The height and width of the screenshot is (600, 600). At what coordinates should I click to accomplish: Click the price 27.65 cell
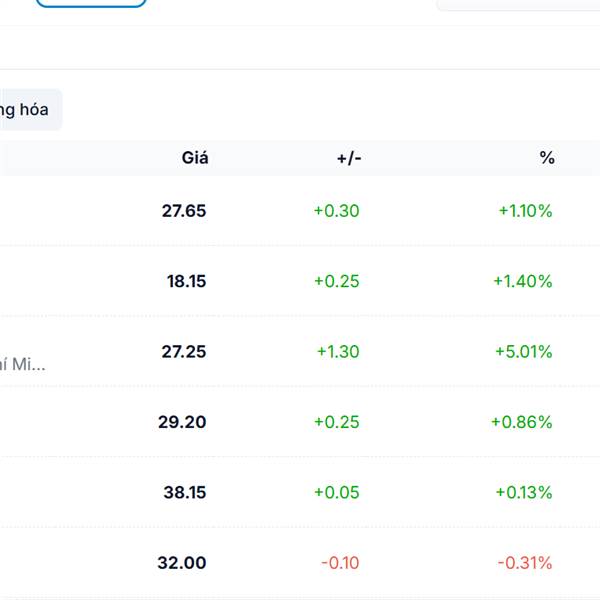(183, 211)
